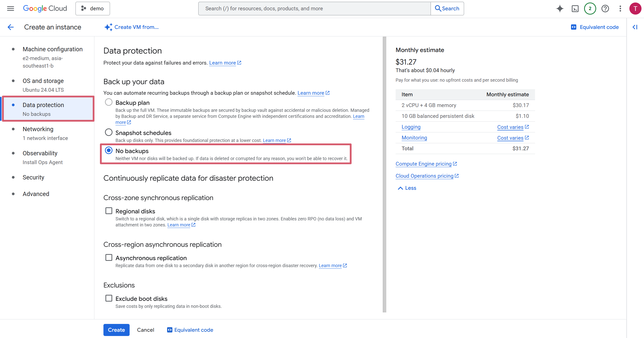
Task: Open the OS and storage section
Action: point(43,81)
